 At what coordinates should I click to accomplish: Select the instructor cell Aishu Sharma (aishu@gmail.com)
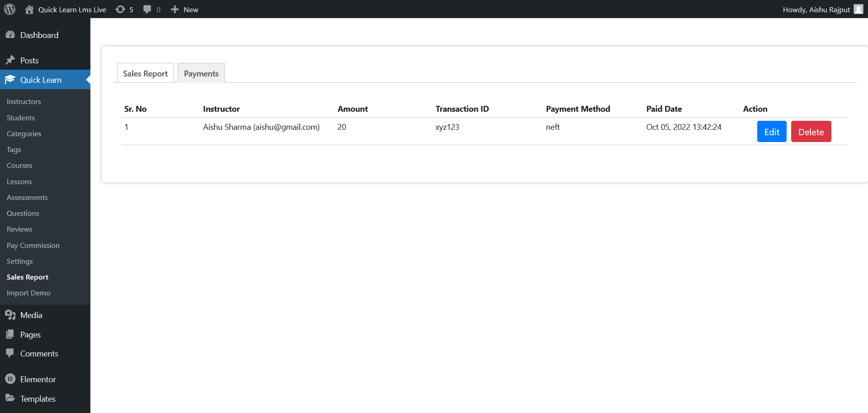261,127
